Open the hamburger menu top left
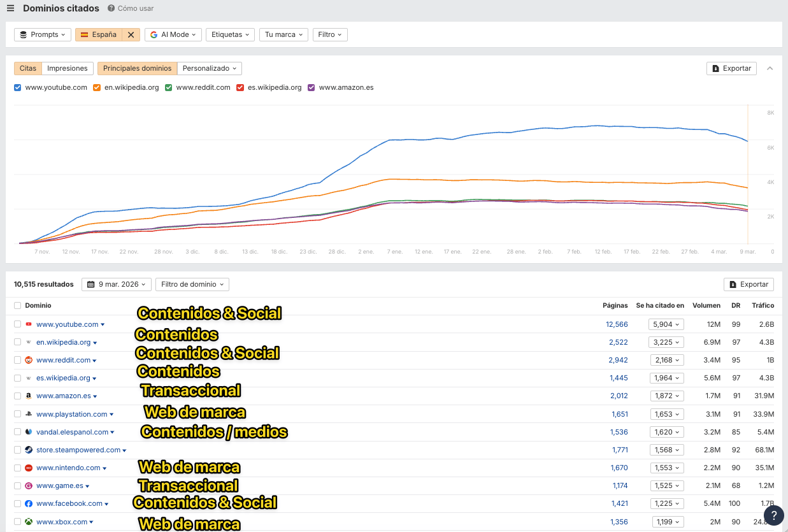The image size is (788, 532). click(x=10, y=8)
